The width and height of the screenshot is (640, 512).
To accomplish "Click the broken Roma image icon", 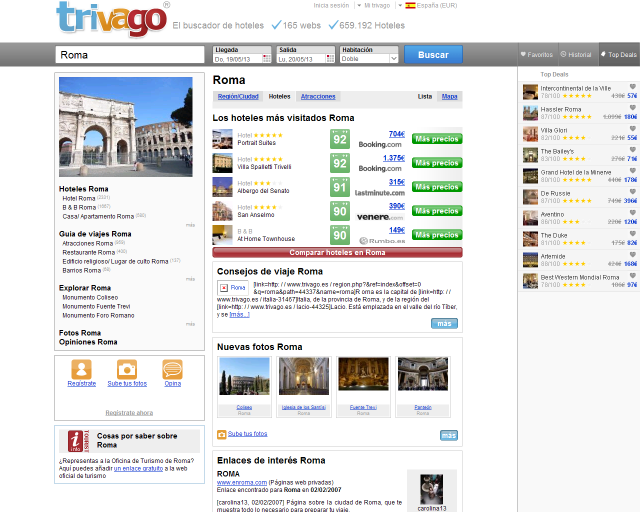I will [x=224, y=288].
